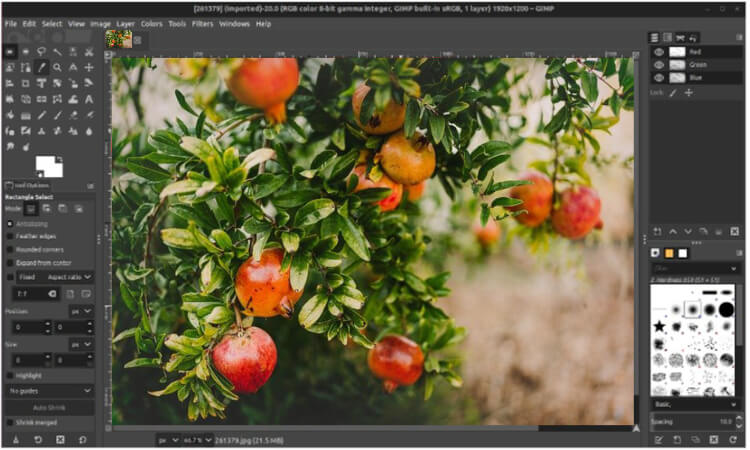Select the Scissors Select tool
Viewport: 750px width, 450px height.
tap(89, 52)
